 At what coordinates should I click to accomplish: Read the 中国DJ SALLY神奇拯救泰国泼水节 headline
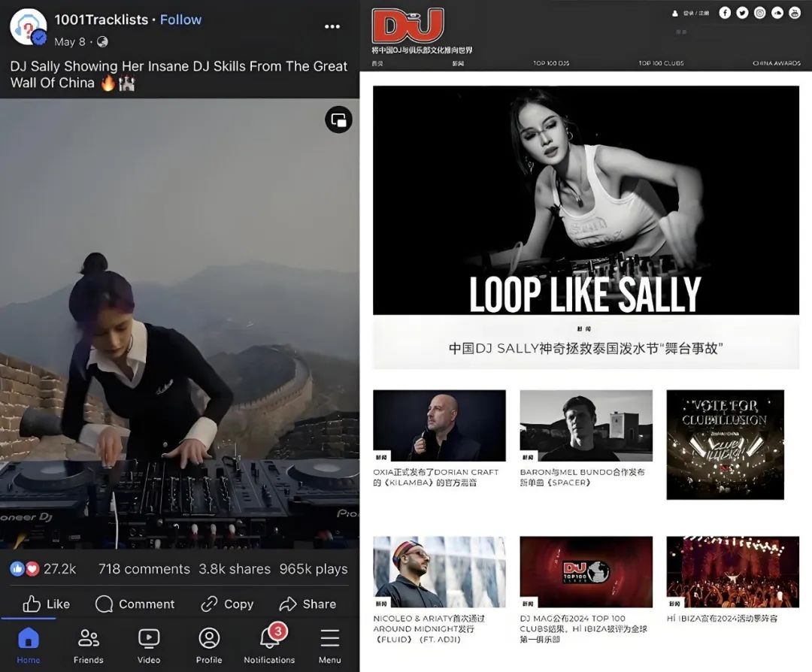click(x=586, y=349)
